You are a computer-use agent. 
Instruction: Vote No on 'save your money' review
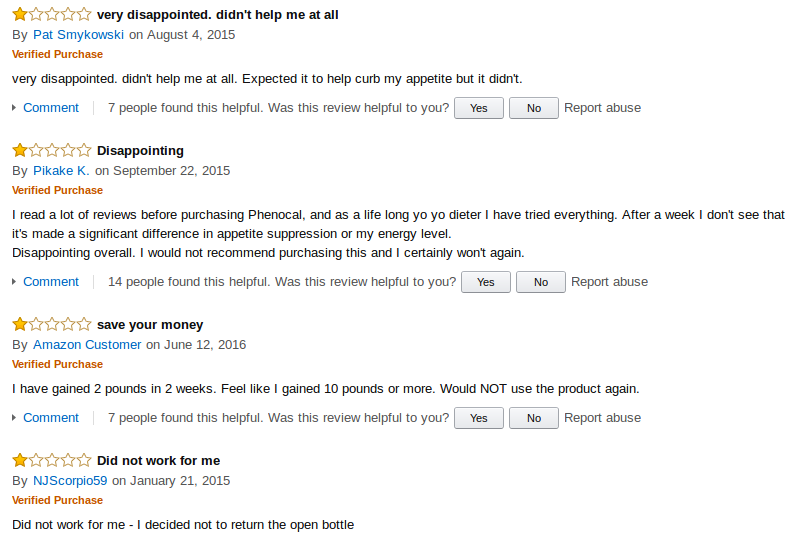coord(534,418)
